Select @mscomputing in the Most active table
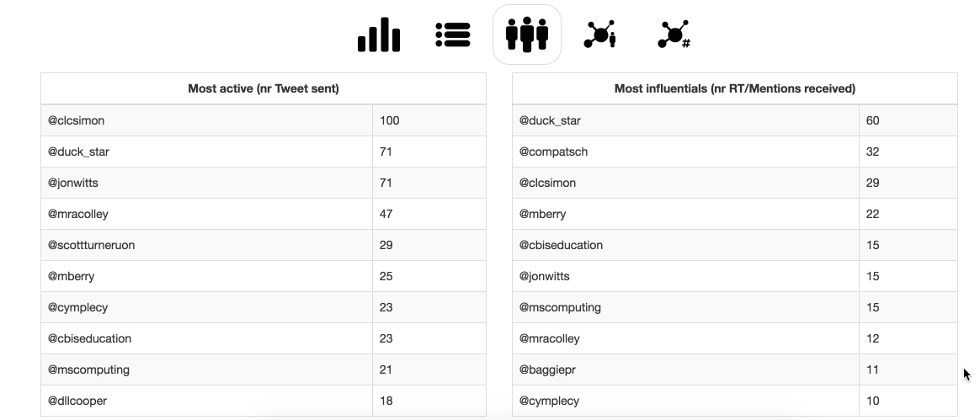Image resolution: width=980 pixels, height=420 pixels. click(x=88, y=369)
